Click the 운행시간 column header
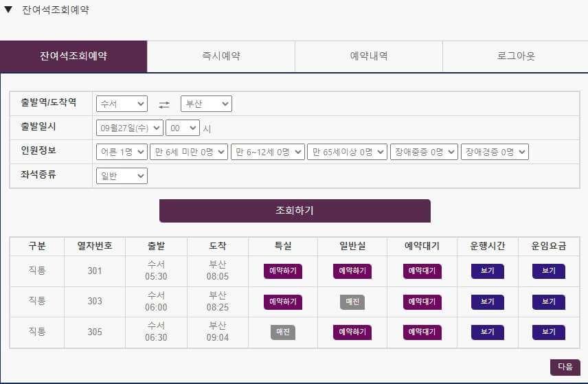This screenshot has width=588, height=384. [488, 246]
